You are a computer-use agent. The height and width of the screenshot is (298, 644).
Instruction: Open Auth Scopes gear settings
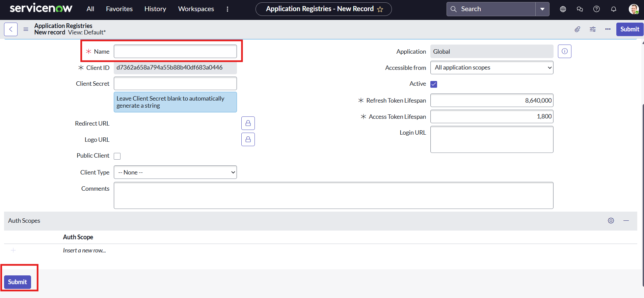click(611, 220)
